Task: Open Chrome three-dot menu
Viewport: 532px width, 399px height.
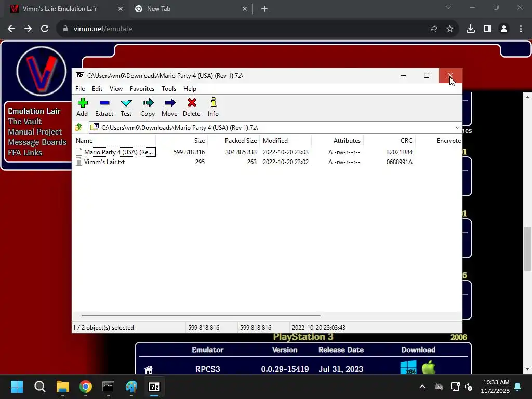Action: [521, 29]
